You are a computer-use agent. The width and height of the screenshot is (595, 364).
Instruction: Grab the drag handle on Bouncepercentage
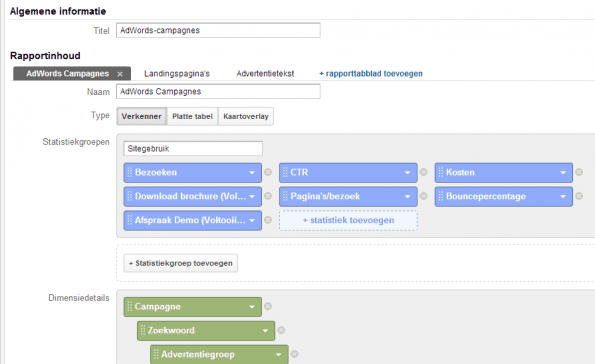441,196
